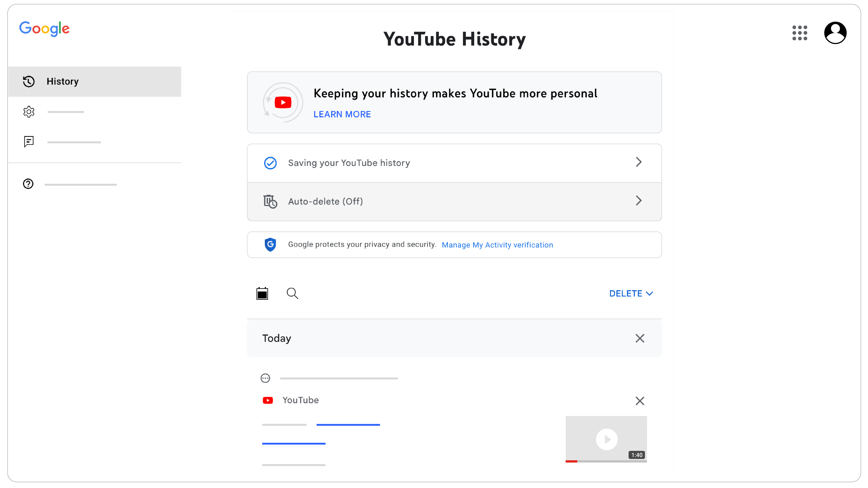Click the user account profile icon
This screenshot has width=868, height=488.
pyautogui.click(x=835, y=33)
